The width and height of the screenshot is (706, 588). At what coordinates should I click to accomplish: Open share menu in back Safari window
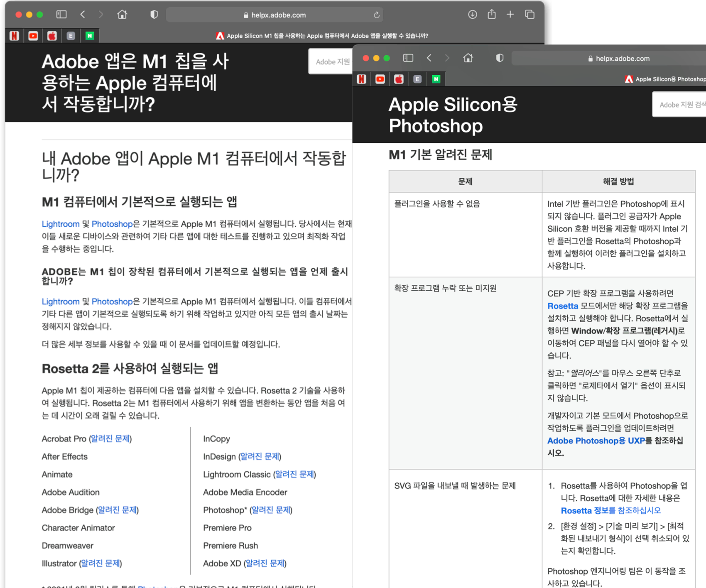[x=492, y=14]
